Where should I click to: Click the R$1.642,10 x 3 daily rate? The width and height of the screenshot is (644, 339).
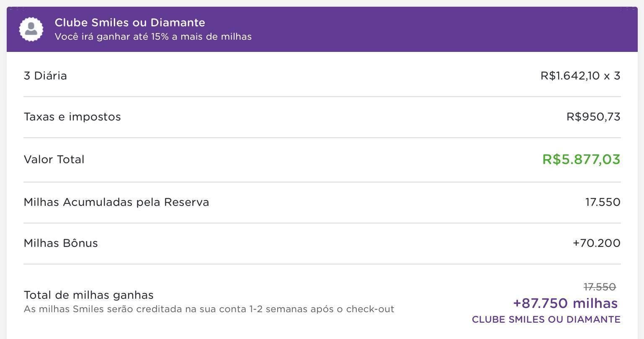point(580,76)
